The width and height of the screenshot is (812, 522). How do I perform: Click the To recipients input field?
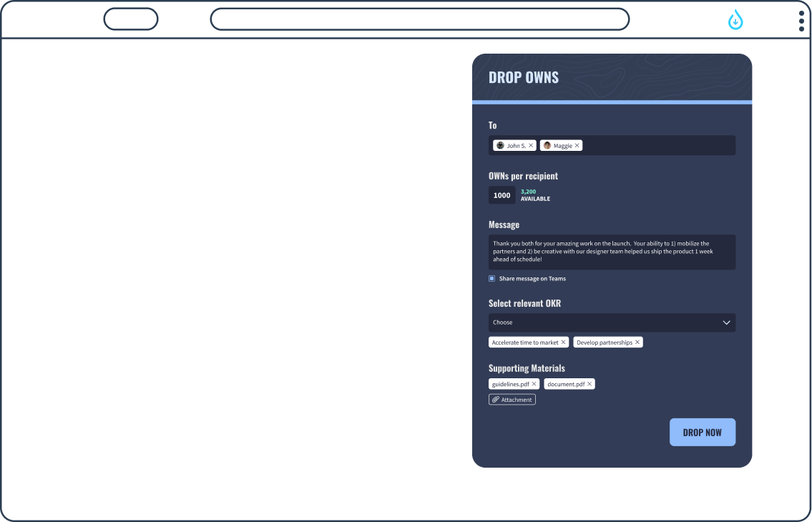(658, 146)
